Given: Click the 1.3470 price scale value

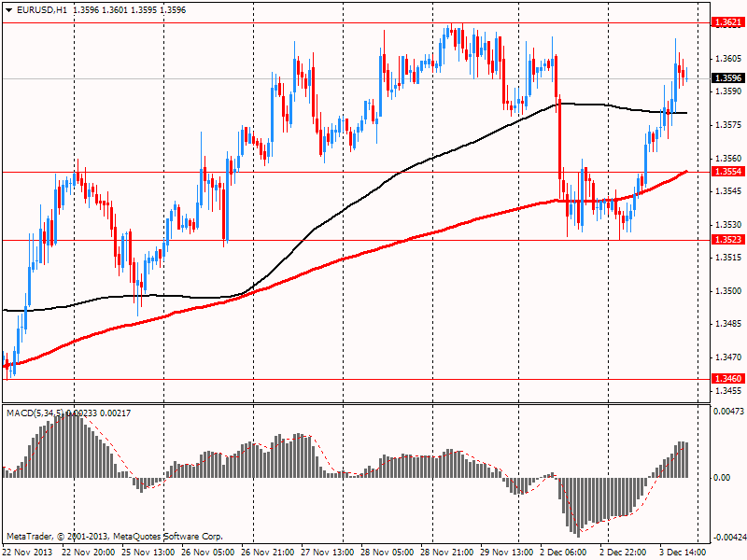Looking at the screenshot, I should pyautogui.click(x=728, y=357).
